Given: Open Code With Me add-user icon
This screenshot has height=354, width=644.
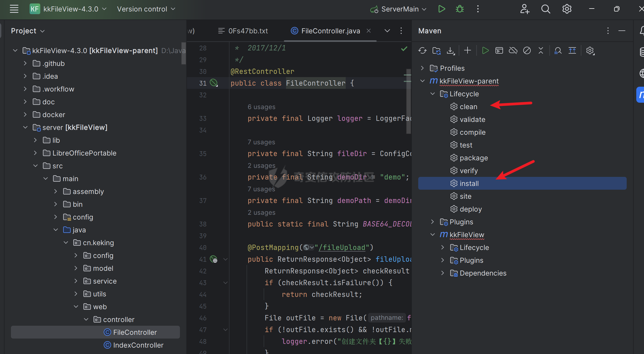Looking at the screenshot, I should point(524,9).
